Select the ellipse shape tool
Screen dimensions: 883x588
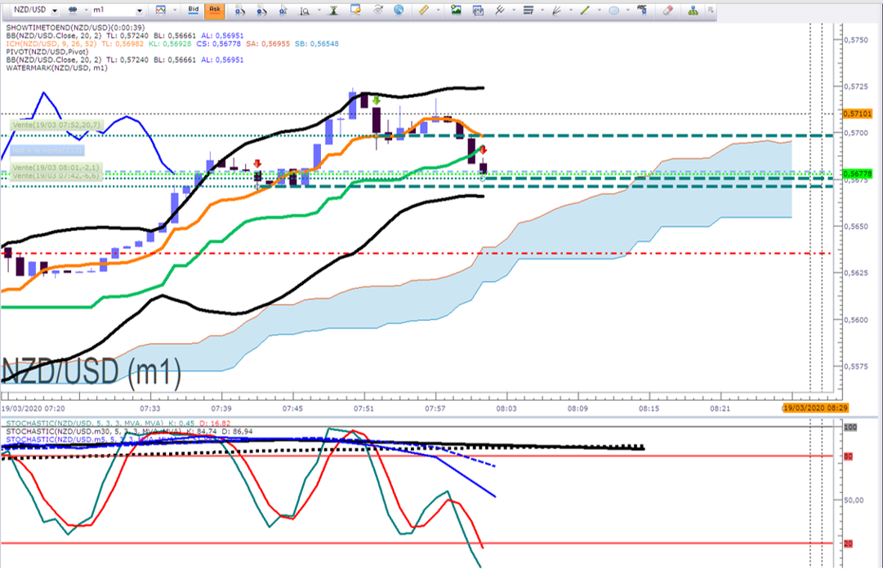point(614,10)
